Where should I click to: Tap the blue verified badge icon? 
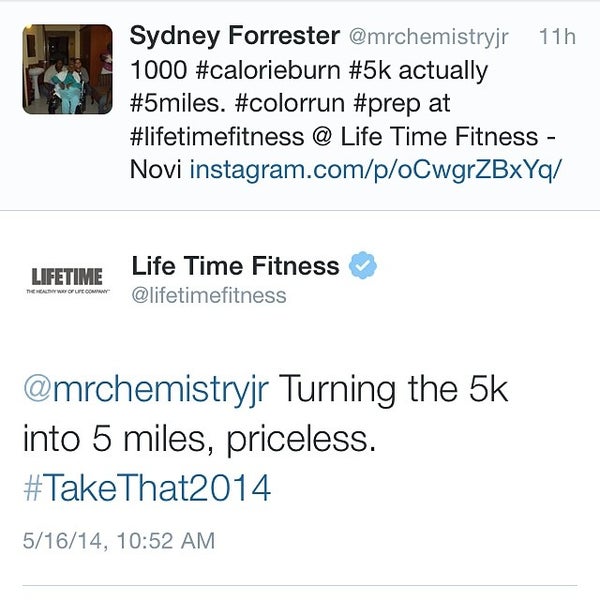(x=362, y=266)
